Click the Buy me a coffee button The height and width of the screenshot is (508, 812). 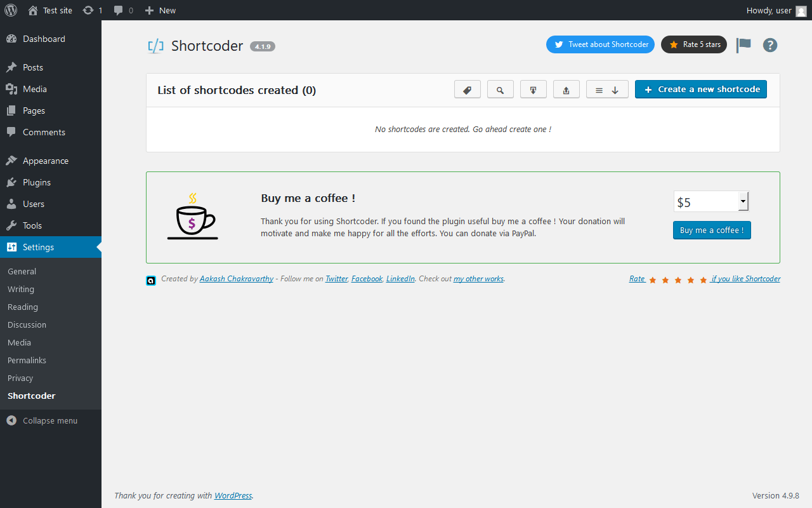tap(712, 230)
